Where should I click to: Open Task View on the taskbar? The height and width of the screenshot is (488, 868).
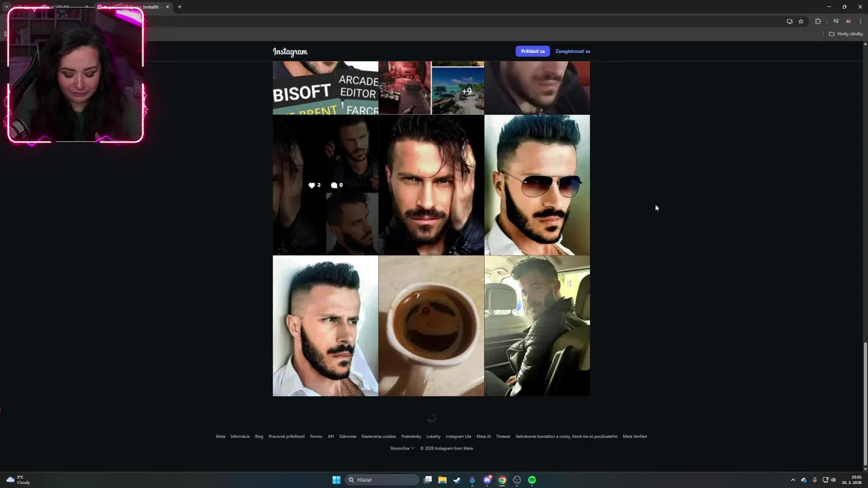tap(428, 480)
